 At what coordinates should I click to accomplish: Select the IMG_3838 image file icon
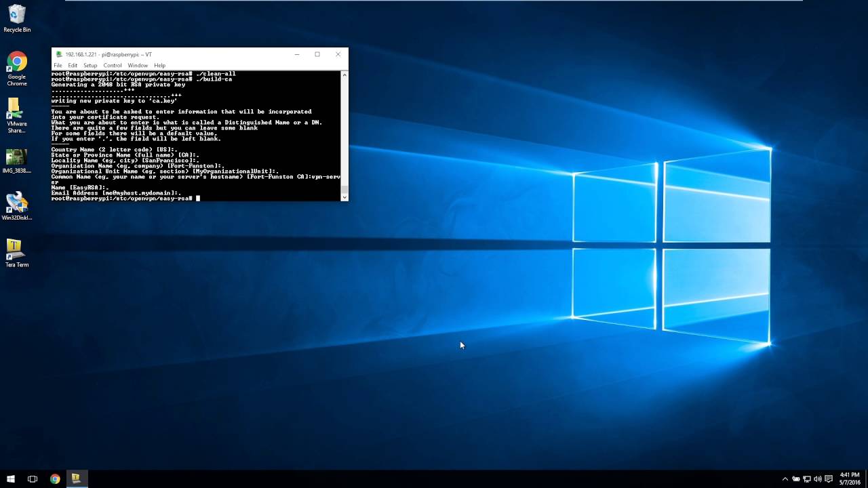[x=17, y=161]
